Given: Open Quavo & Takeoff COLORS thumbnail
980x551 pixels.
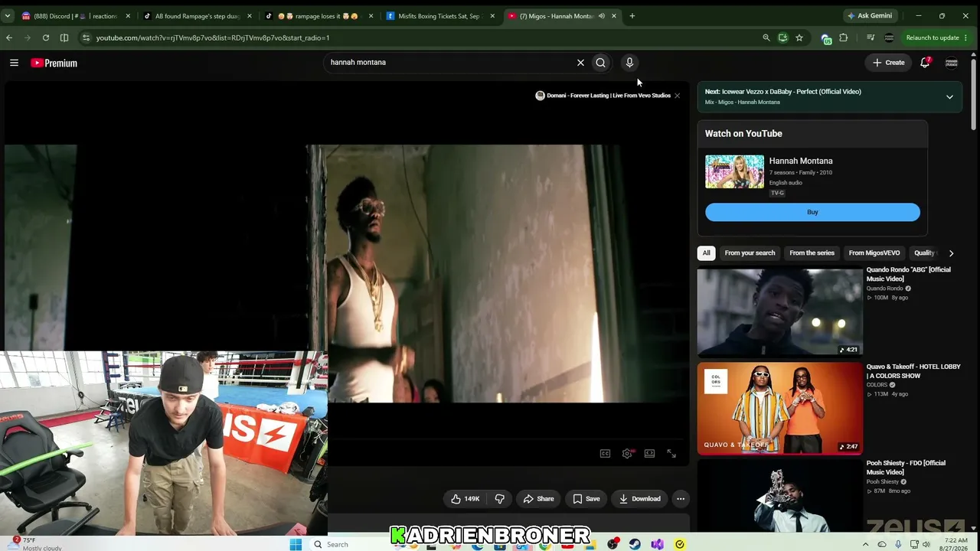Looking at the screenshot, I should [779, 409].
